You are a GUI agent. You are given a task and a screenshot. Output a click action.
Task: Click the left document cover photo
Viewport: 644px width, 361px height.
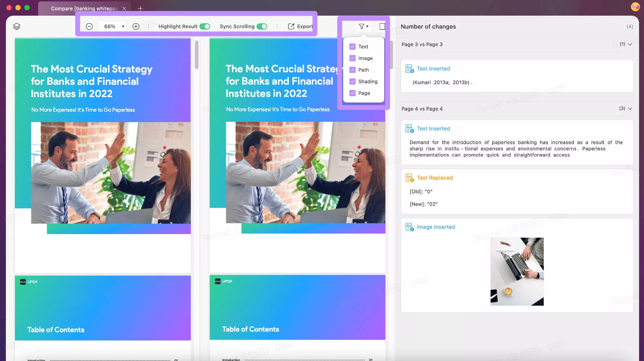click(x=111, y=173)
